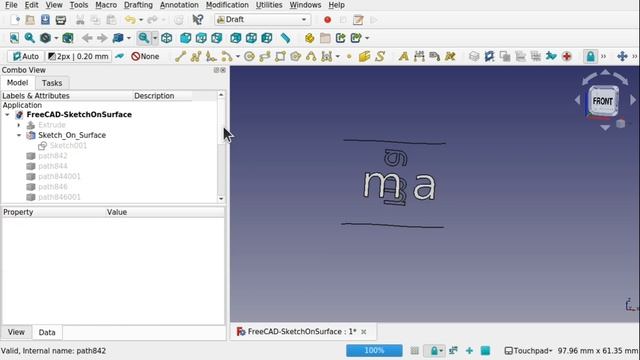The height and width of the screenshot is (360, 640).
Task: Open the Draft workbench dropdown
Action: [x=262, y=20]
